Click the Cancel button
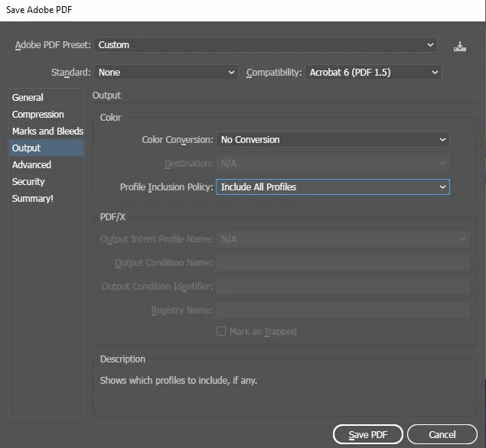Screen dimensions: 486x448 point(442,435)
